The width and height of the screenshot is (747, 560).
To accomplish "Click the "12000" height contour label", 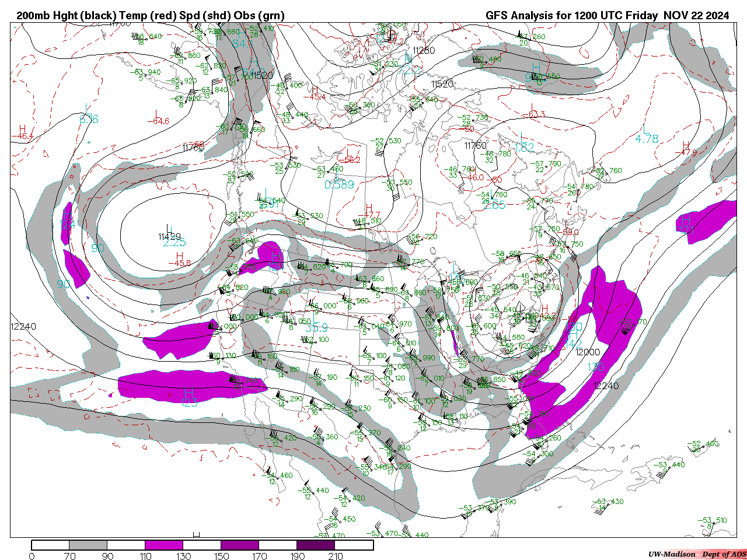I will click(x=587, y=352).
